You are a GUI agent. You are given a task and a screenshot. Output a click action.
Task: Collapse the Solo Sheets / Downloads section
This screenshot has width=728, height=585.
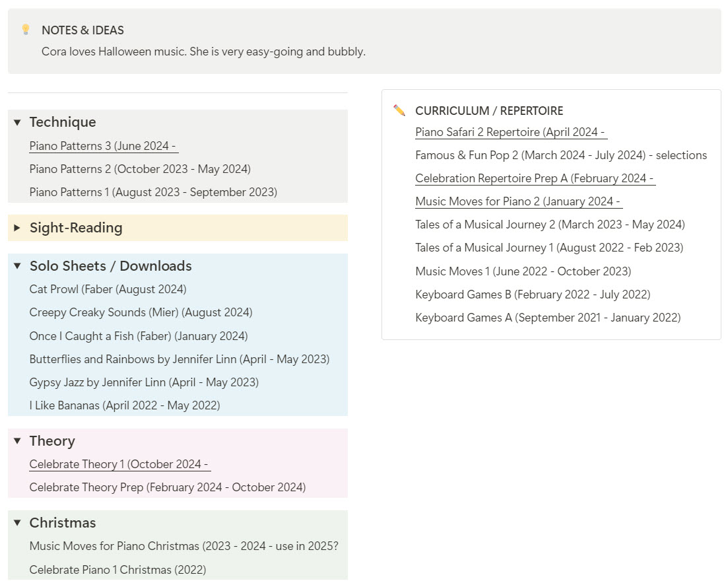tap(17, 266)
